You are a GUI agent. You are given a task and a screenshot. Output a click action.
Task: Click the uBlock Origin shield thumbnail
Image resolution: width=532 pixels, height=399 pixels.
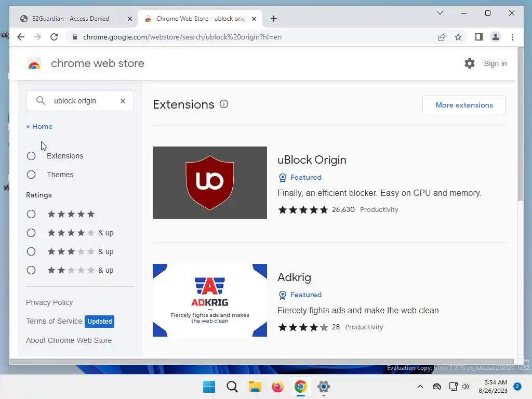pyautogui.click(x=210, y=183)
